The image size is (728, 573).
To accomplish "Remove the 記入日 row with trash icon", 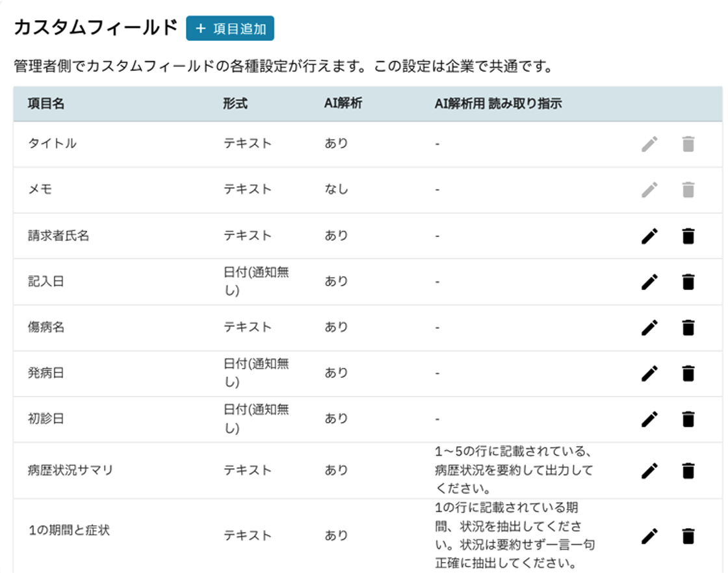I will click(688, 282).
